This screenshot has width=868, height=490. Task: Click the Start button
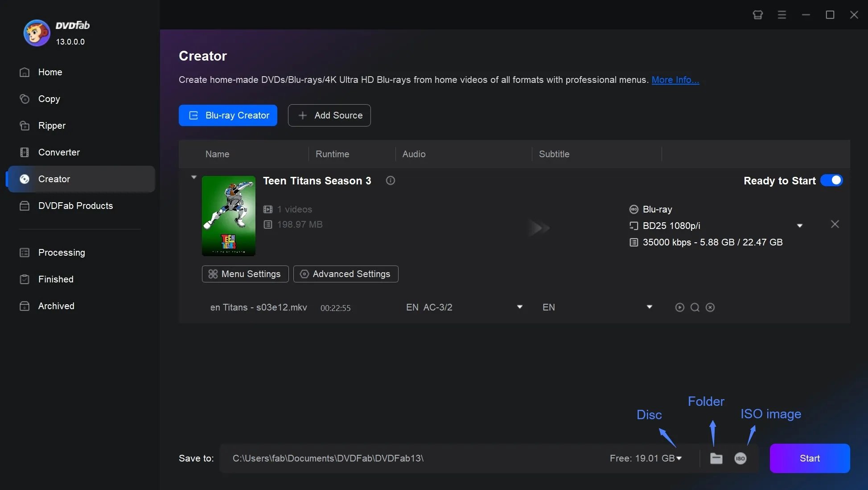click(x=809, y=458)
